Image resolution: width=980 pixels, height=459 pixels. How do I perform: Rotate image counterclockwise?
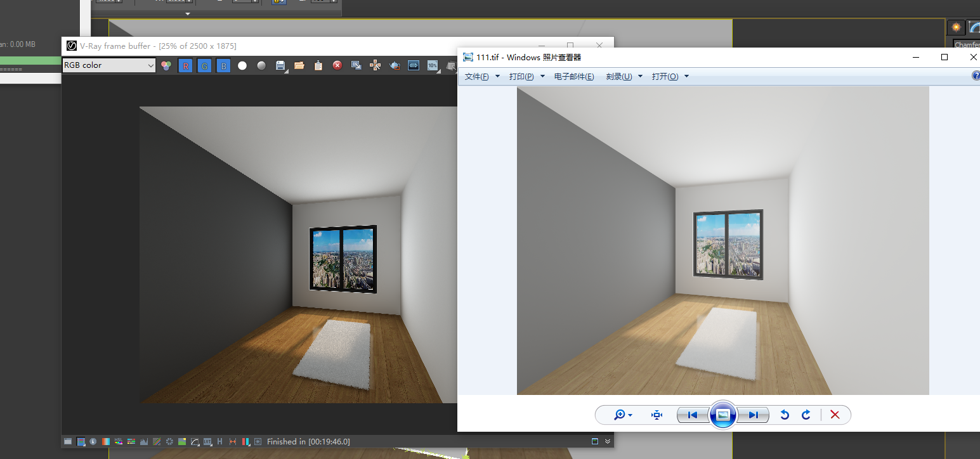point(785,415)
